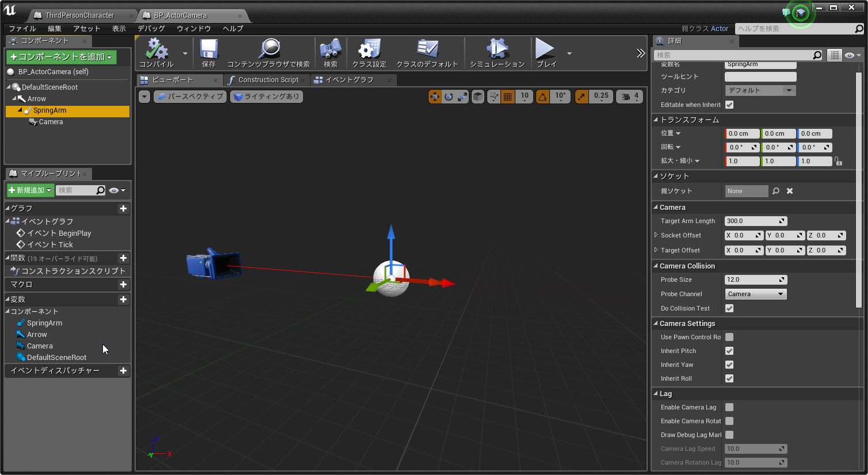Toggle snap to grid in the viewport

507,97
